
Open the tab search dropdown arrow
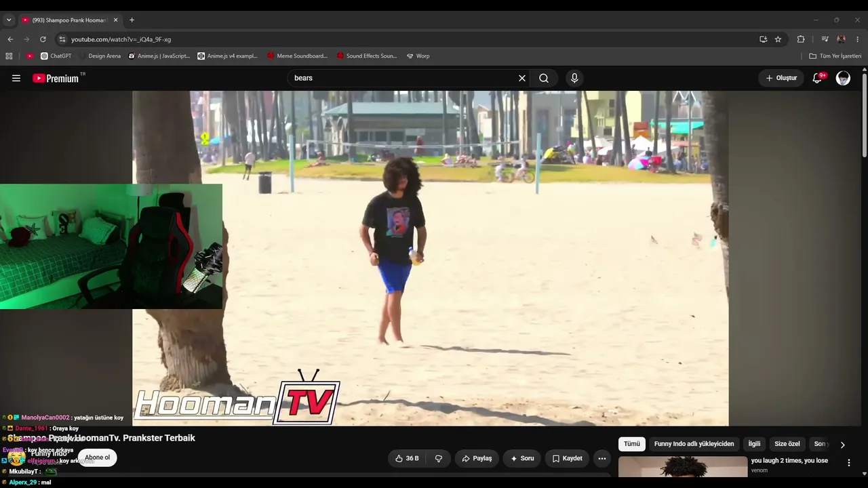pyautogui.click(x=9, y=20)
